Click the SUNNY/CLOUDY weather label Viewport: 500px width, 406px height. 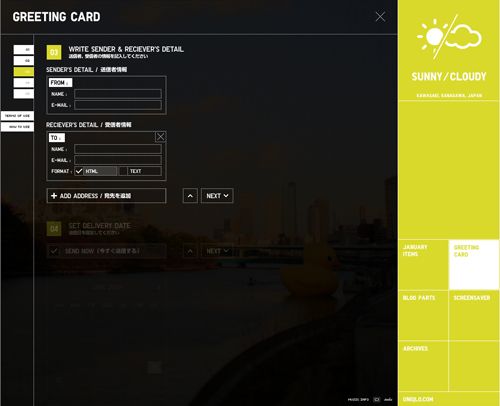click(x=449, y=77)
